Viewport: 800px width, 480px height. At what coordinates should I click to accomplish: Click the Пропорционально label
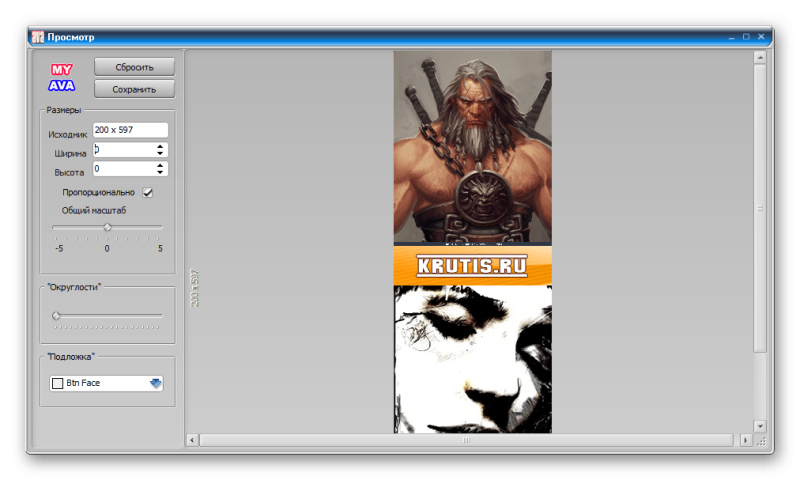point(98,192)
